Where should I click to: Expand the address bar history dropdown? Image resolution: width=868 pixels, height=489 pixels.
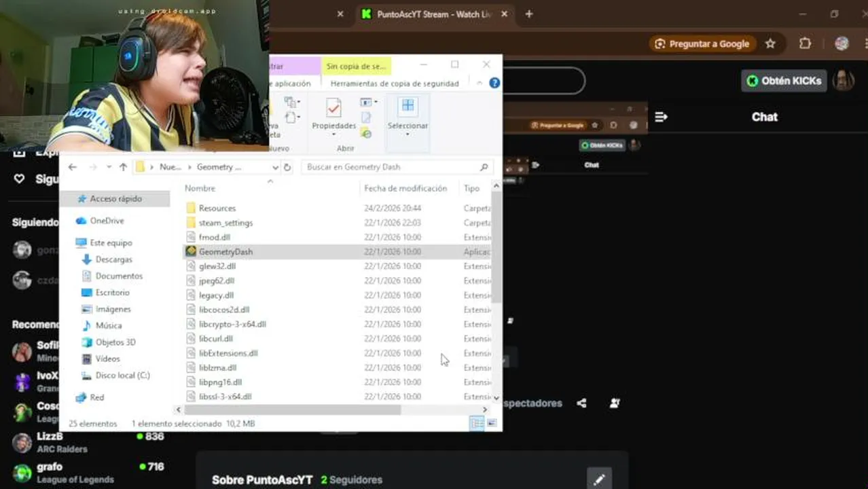click(x=275, y=167)
